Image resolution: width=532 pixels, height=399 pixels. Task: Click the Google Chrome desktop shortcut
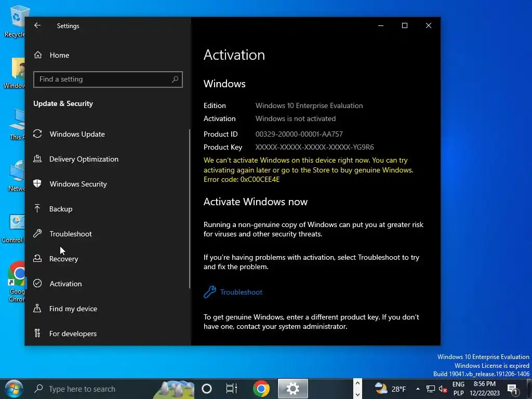(16, 282)
